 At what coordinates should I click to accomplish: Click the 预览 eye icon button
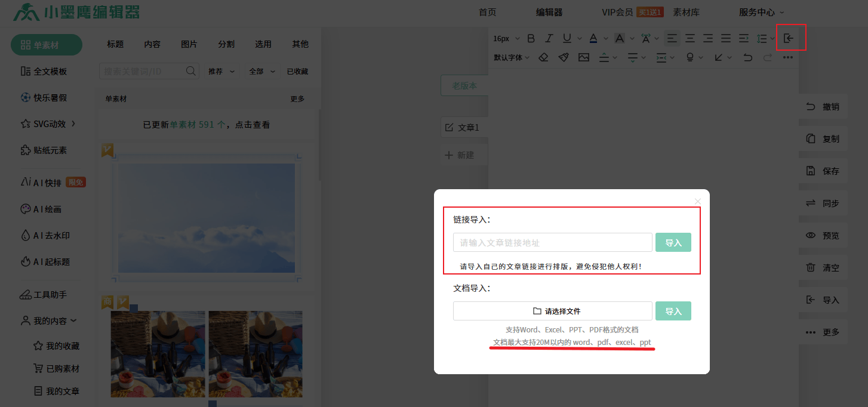tap(823, 236)
